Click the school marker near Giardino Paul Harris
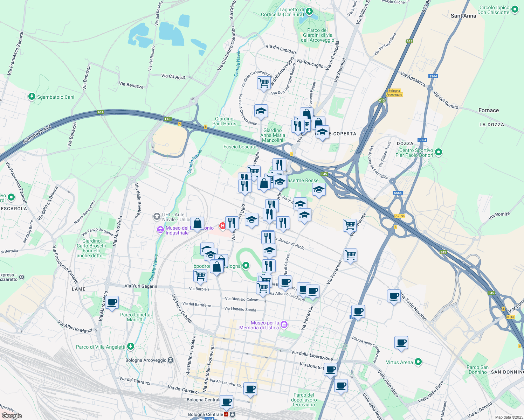The height and width of the screenshot is (420, 524). [261, 111]
